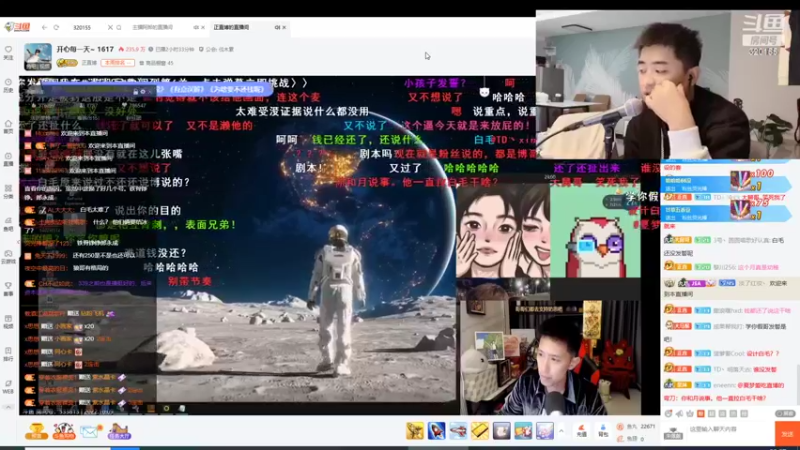Send the pink purple gift

tap(544, 431)
